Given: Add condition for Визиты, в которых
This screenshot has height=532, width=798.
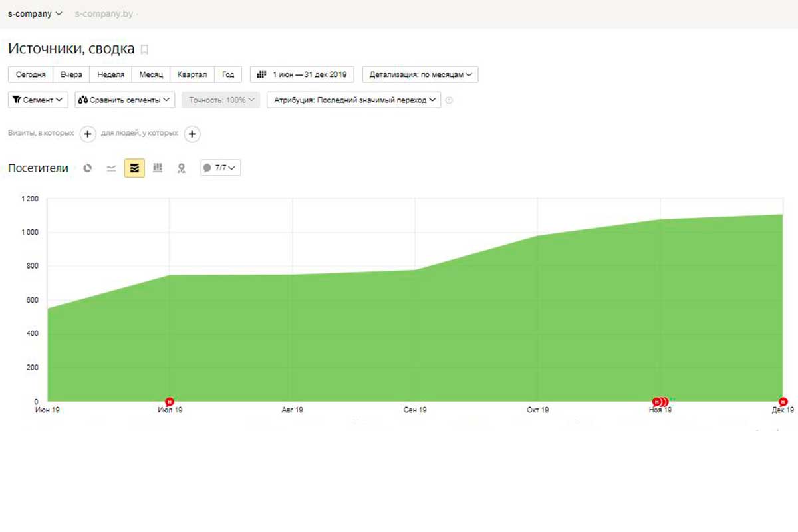Looking at the screenshot, I should [x=88, y=134].
